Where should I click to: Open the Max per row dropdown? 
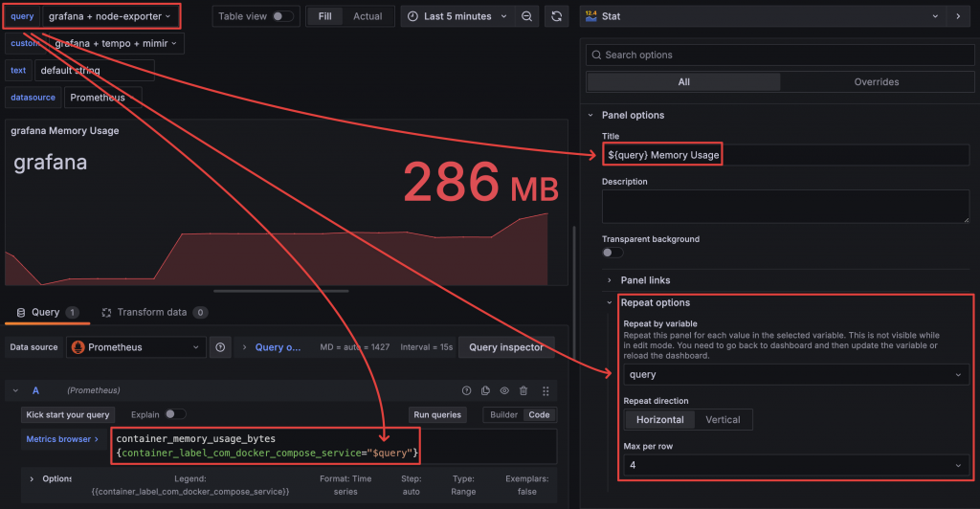click(796, 465)
